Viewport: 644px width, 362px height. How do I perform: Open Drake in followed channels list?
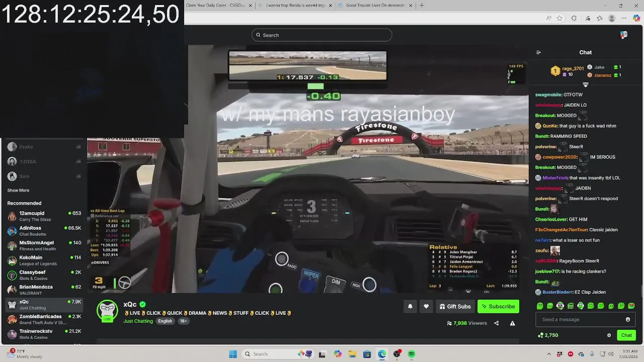tap(44, 147)
